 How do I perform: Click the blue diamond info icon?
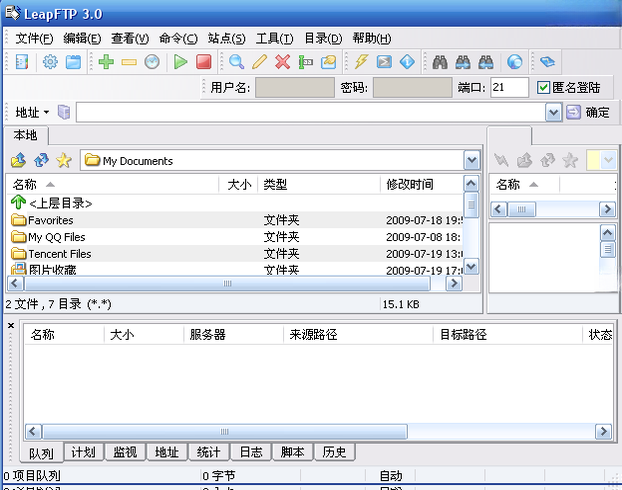coord(407,62)
